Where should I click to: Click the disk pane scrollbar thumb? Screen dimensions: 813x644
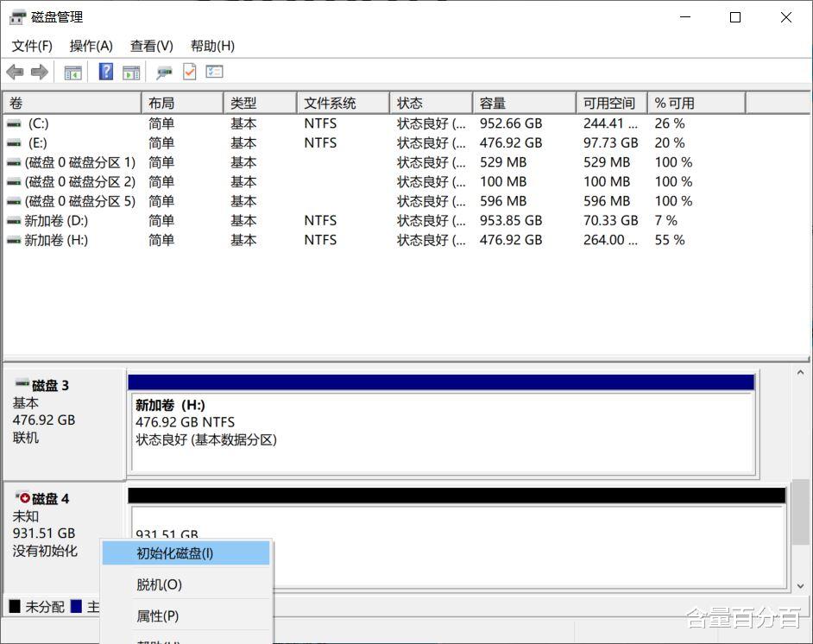click(x=801, y=512)
